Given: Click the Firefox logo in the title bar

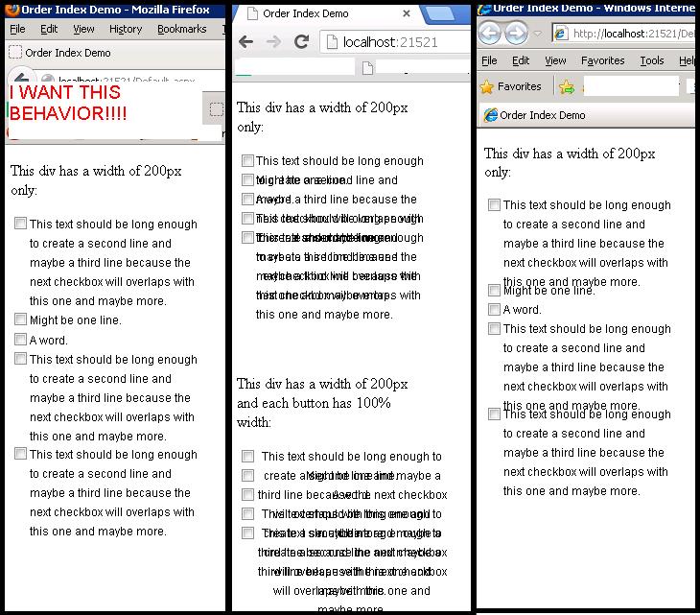Looking at the screenshot, I should 12,9.
